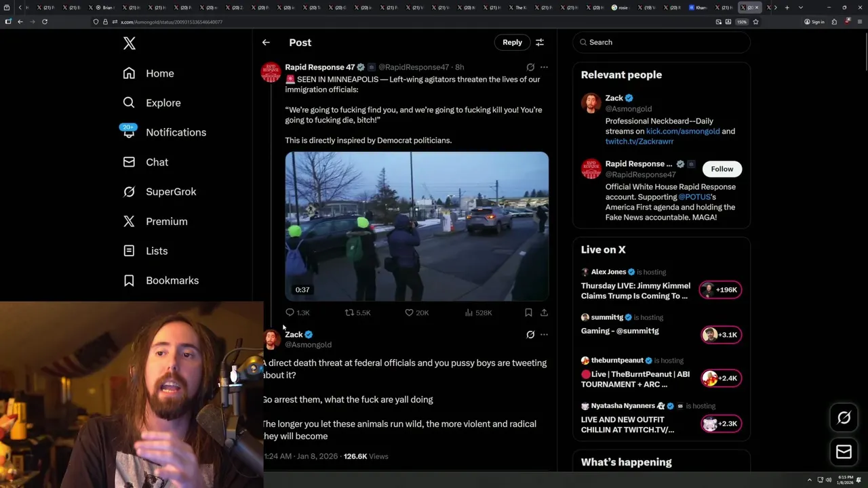Screen dimensions: 868x488
Task: Share the Rapid Response 47 post
Action: (x=544, y=312)
